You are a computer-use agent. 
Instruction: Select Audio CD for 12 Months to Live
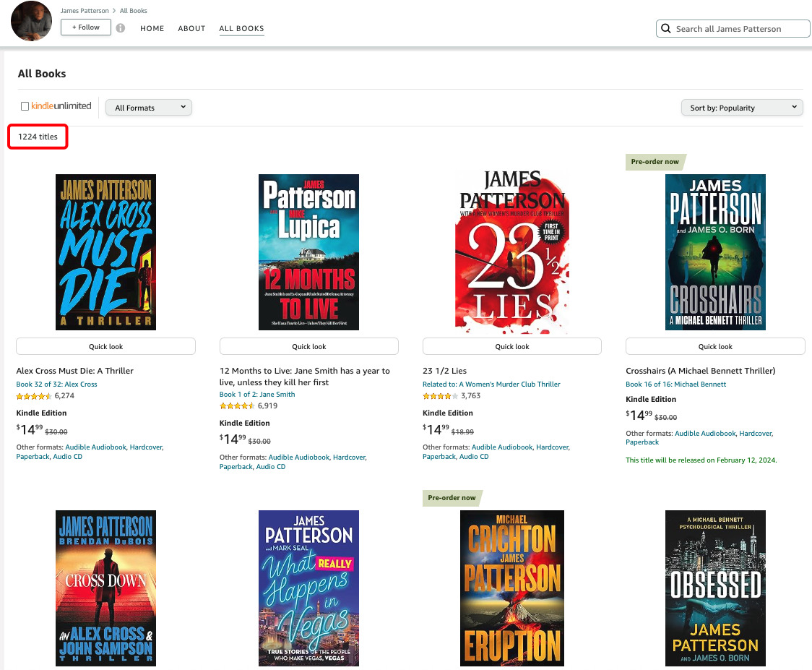pos(270,466)
